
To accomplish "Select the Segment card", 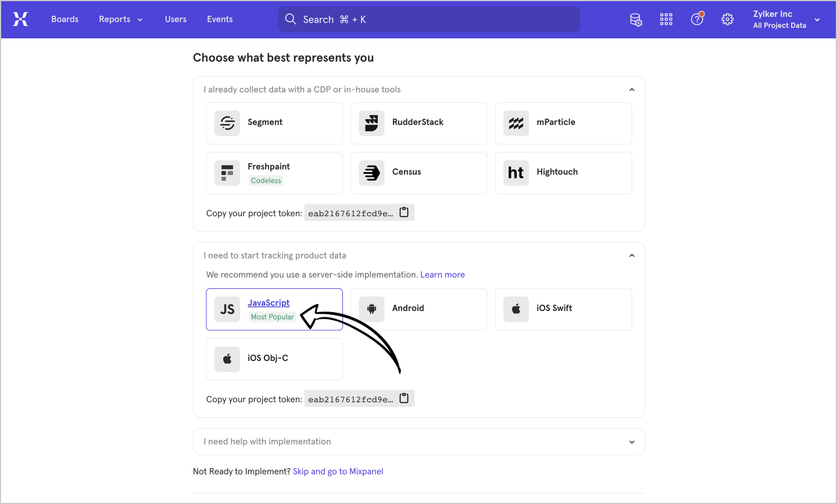I will [x=274, y=123].
